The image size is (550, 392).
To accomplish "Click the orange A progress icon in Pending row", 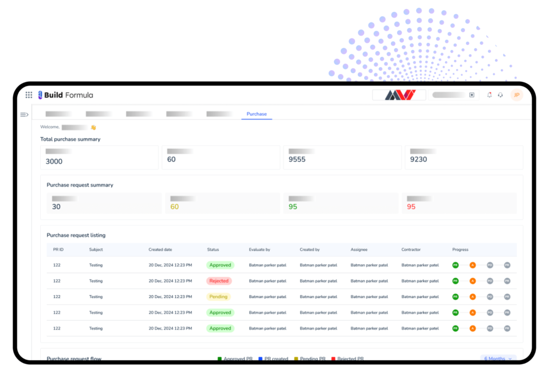I will pos(473,296).
